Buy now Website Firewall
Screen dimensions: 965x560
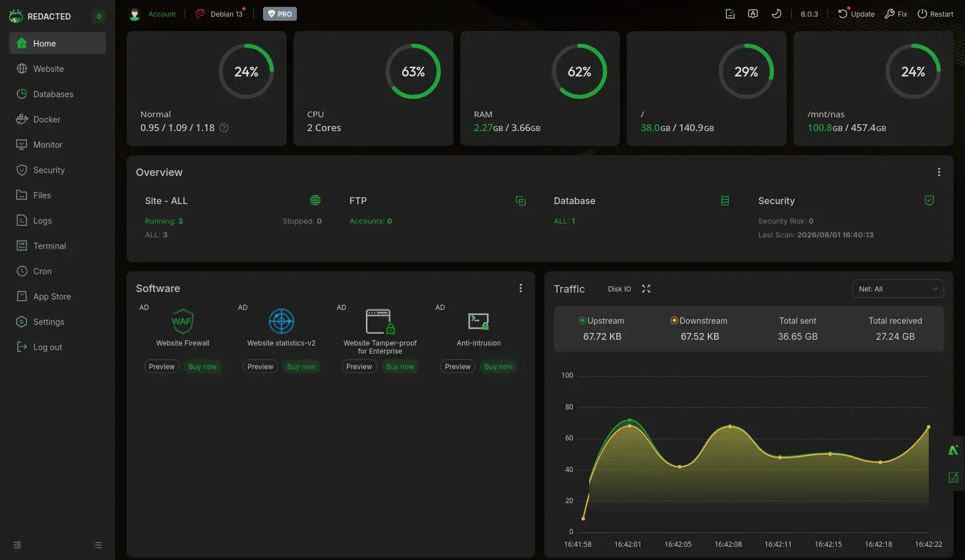tap(203, 366)
